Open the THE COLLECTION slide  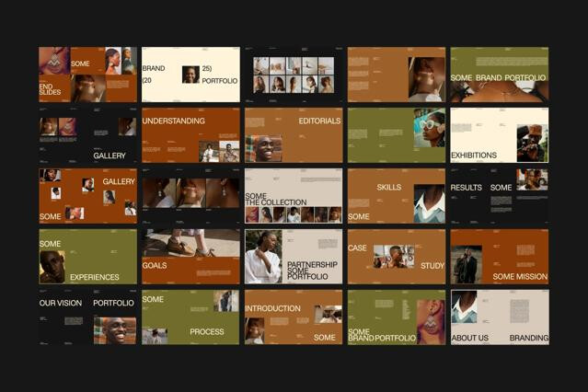pyautogui.click(x=294, y=196)
